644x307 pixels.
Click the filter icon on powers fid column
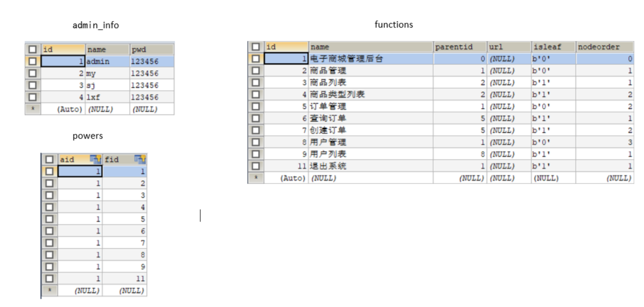(x=140, y=160)
